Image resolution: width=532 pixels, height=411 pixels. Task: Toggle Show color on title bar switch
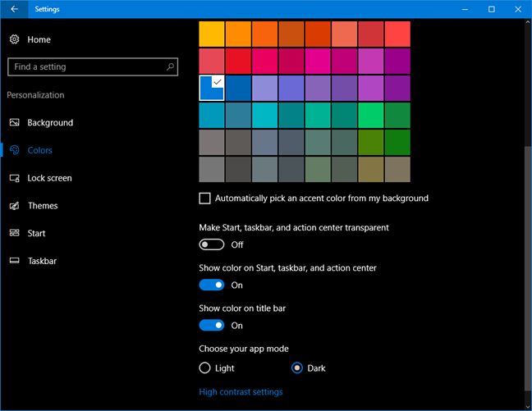(x=211, y=325)
